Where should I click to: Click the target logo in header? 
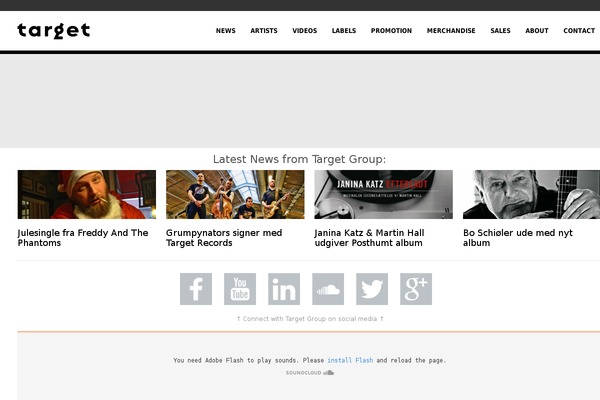pyautogui.click(x=54, y=31)
